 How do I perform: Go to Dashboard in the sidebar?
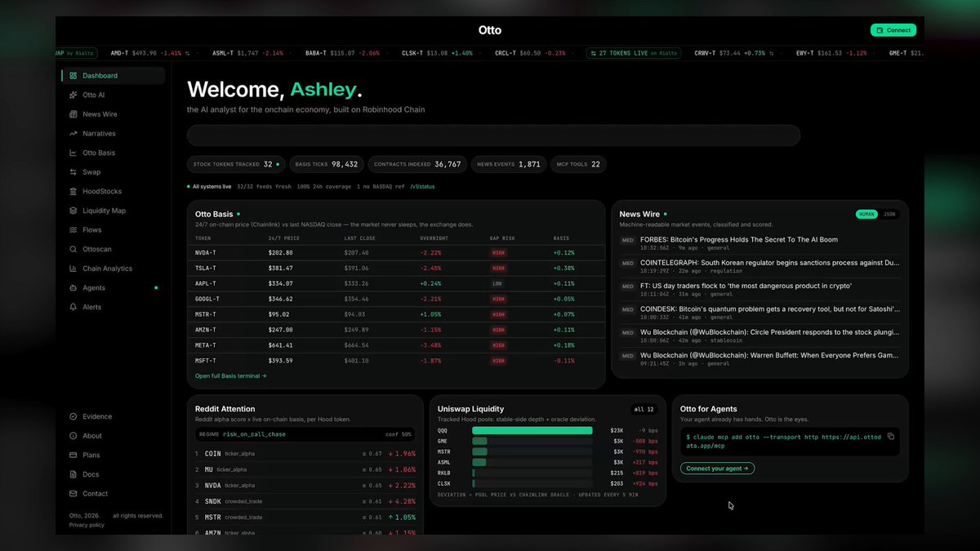[x=113, y=76]
